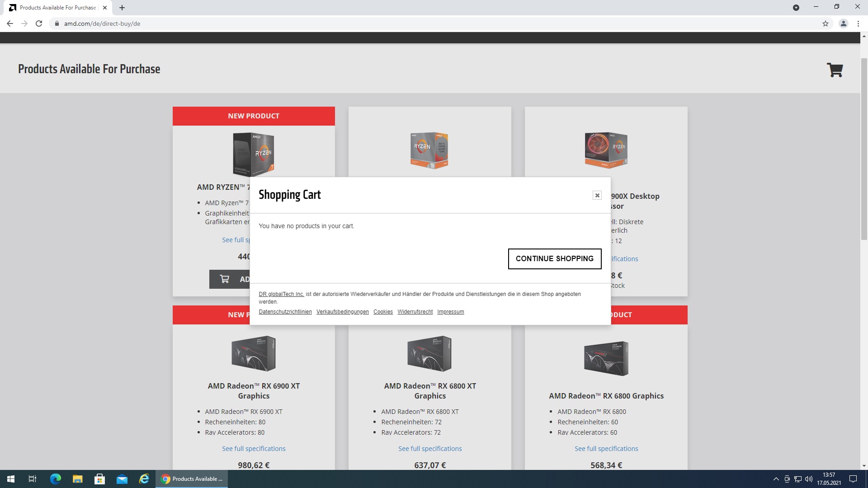The width and height of the screenshot is (868, 488).
Task: Open Chrome three-dot menu
Action: coord(858,23)
